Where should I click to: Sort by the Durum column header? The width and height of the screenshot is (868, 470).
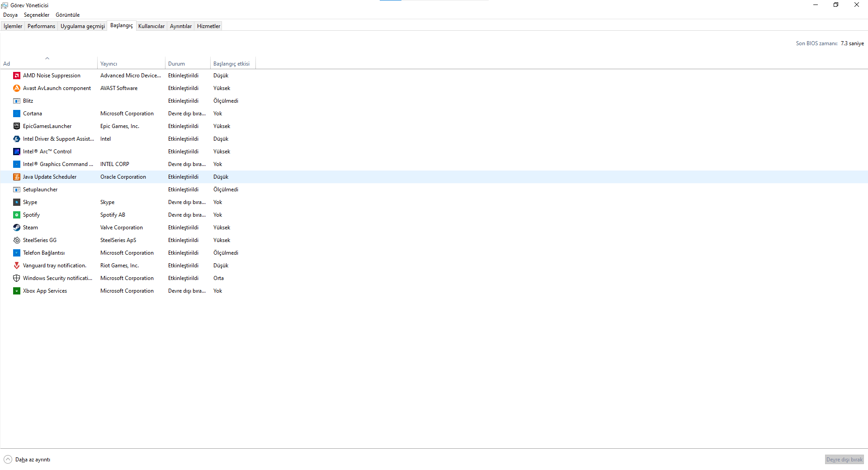click(x=188, y=64)
